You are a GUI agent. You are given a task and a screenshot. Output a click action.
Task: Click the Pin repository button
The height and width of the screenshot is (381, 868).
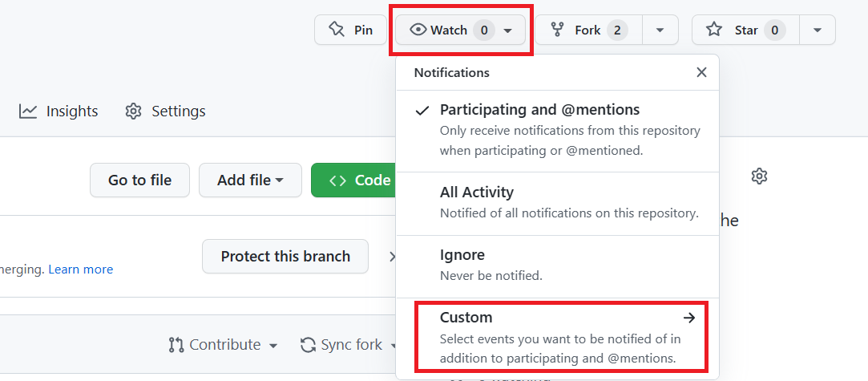(350, 30)
